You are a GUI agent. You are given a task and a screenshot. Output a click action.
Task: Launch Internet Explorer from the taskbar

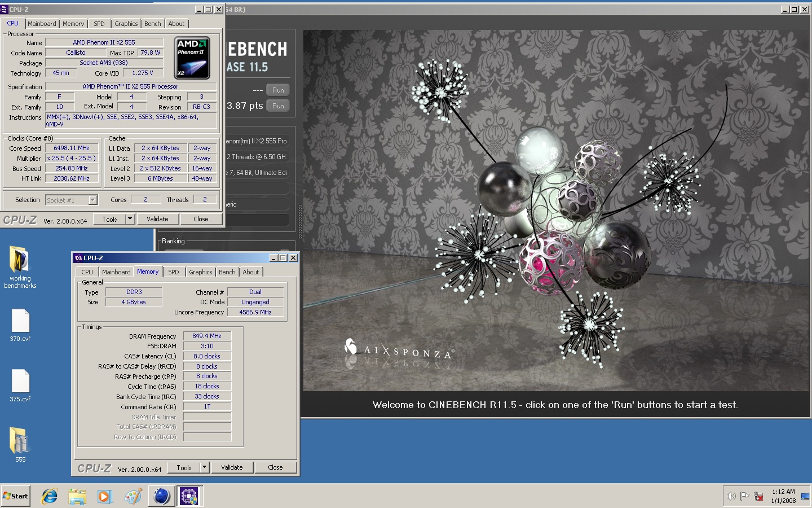[50, 496]
